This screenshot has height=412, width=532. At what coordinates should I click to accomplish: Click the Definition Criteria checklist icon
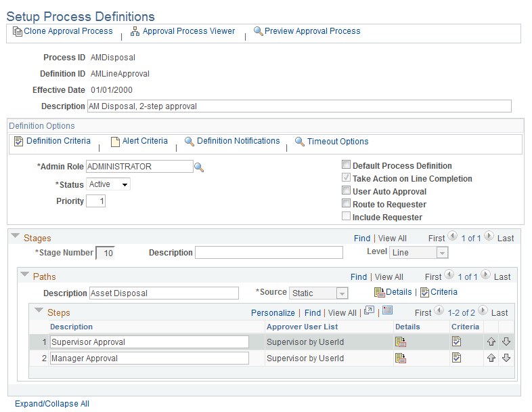coord(19,141)
